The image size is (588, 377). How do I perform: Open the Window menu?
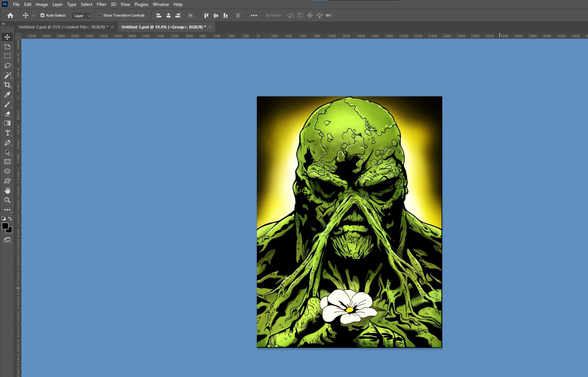point(161,4)
